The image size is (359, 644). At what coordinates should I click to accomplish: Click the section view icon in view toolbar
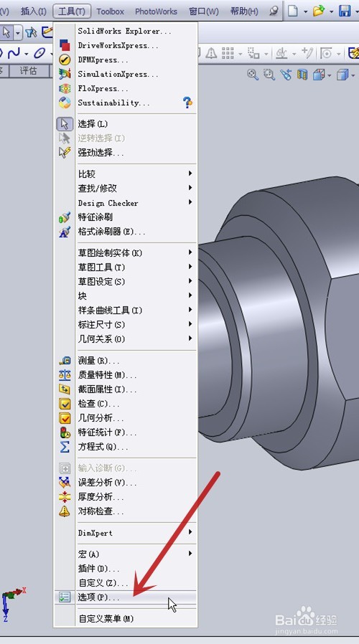(302, 75)
